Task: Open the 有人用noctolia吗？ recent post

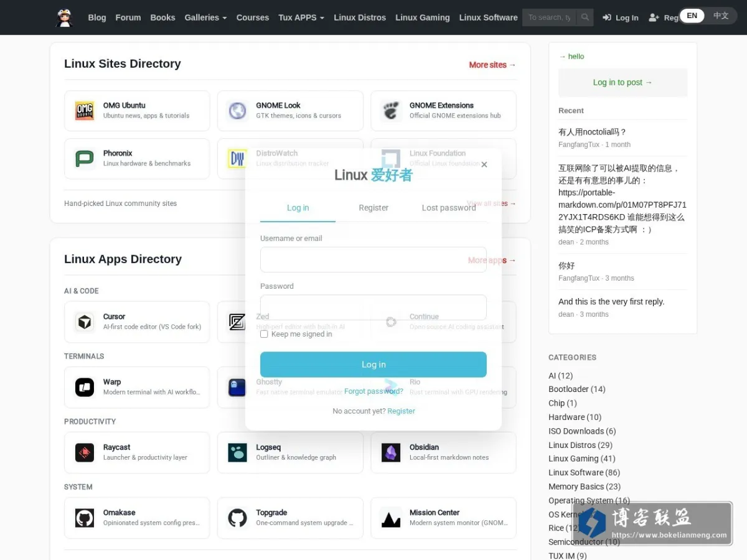Action: (592, 132)
